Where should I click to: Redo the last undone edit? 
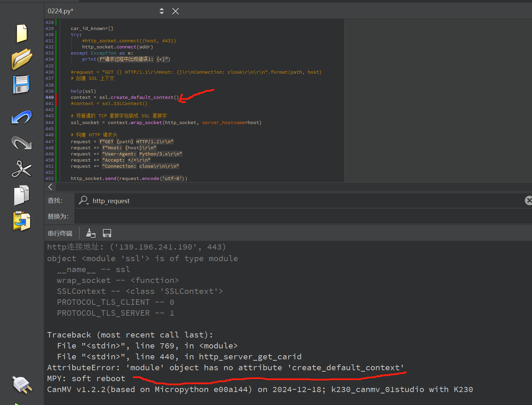22,143
